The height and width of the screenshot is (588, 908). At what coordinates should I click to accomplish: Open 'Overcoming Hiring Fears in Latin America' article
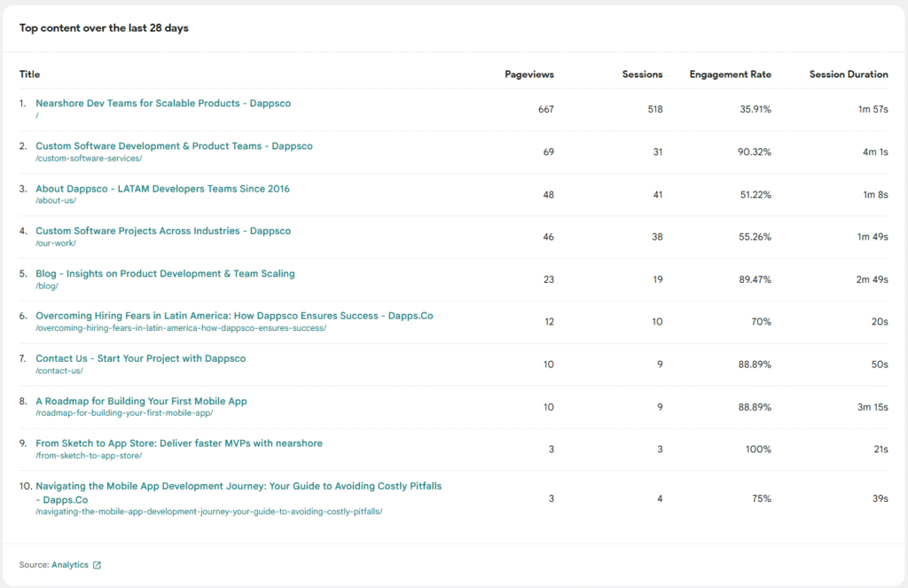pos(234,317)
